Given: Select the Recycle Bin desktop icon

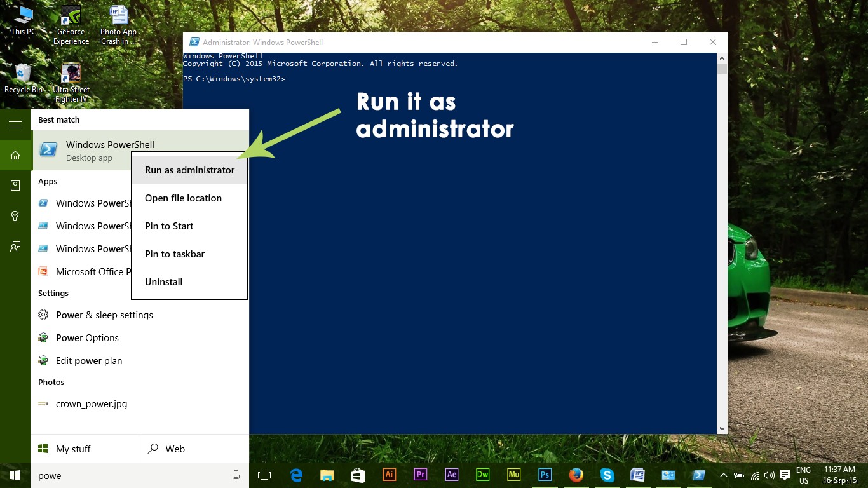Looking at the screenshot, I should (24, 78).
